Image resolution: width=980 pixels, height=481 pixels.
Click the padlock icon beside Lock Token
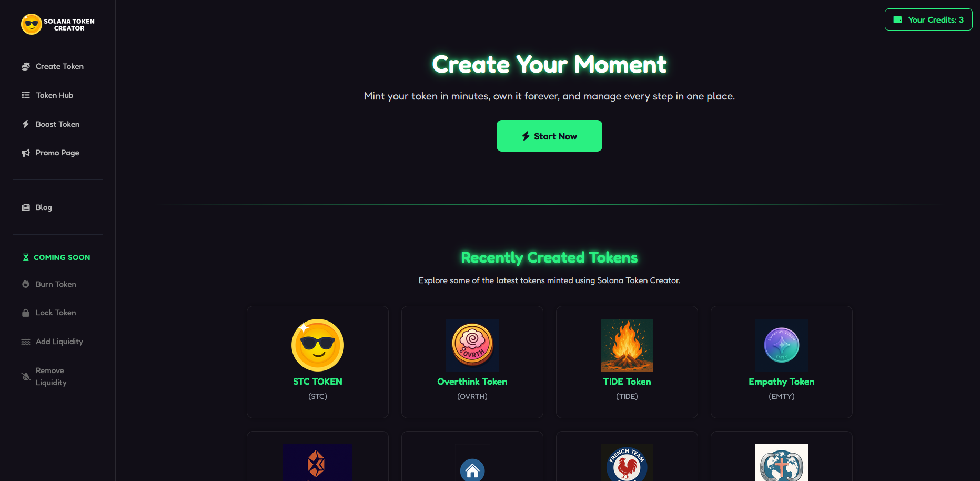coord(26,313)
